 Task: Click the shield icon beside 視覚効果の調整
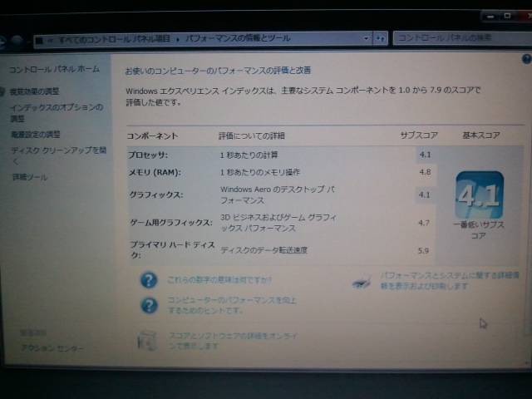click(2, 91)
